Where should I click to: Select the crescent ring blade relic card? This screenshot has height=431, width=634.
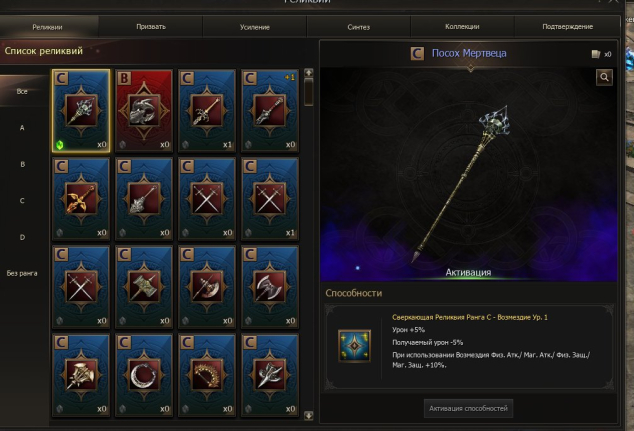[x=144, y=375]
